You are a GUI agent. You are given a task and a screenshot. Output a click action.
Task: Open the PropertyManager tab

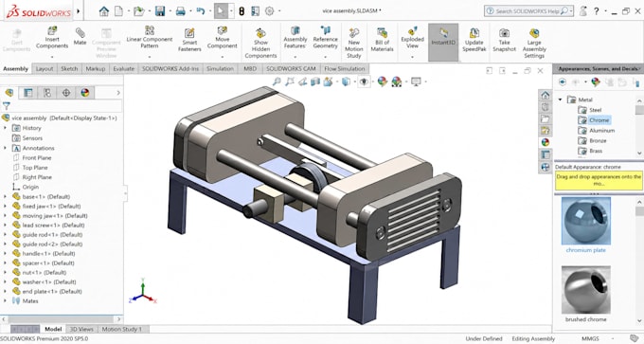pos(27,93)
